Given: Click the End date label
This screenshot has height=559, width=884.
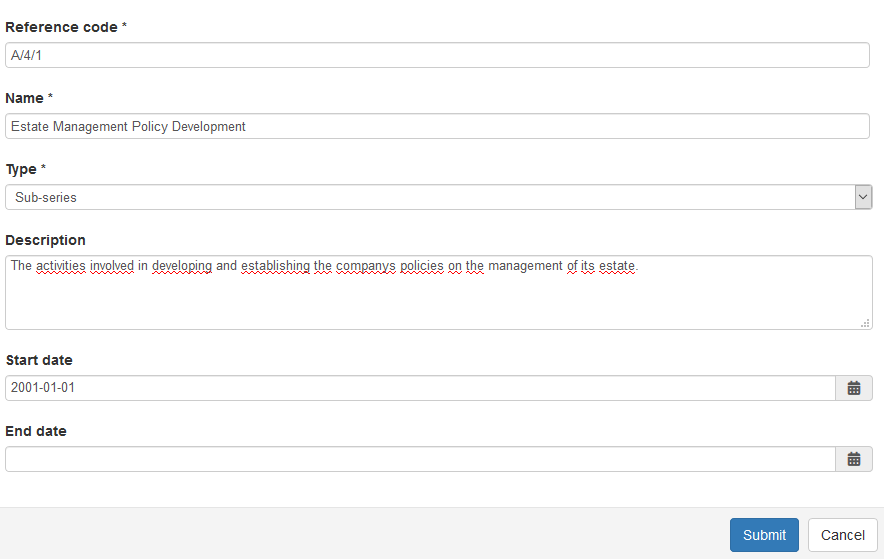Looking at the screenshot, I should click(36, 431).
